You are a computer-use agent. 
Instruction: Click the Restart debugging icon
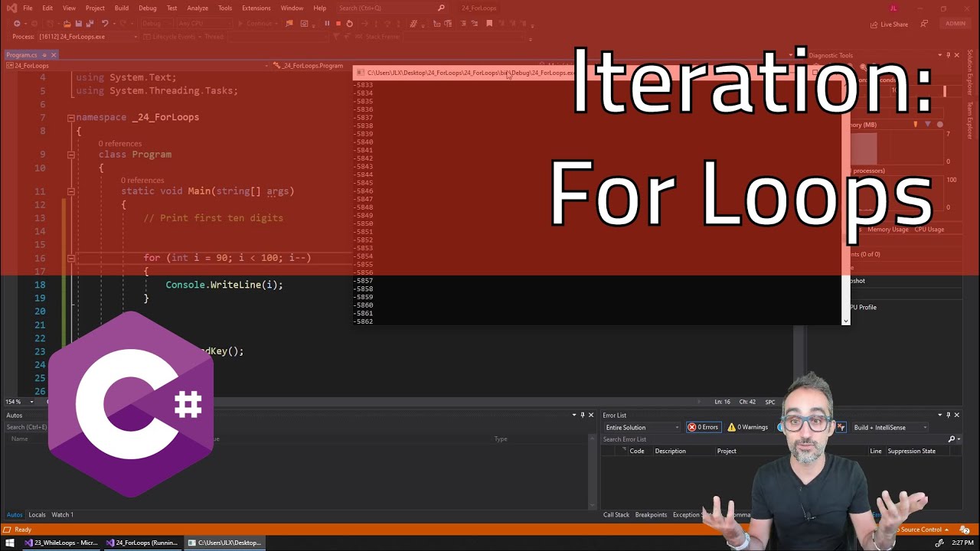[350, 24]
